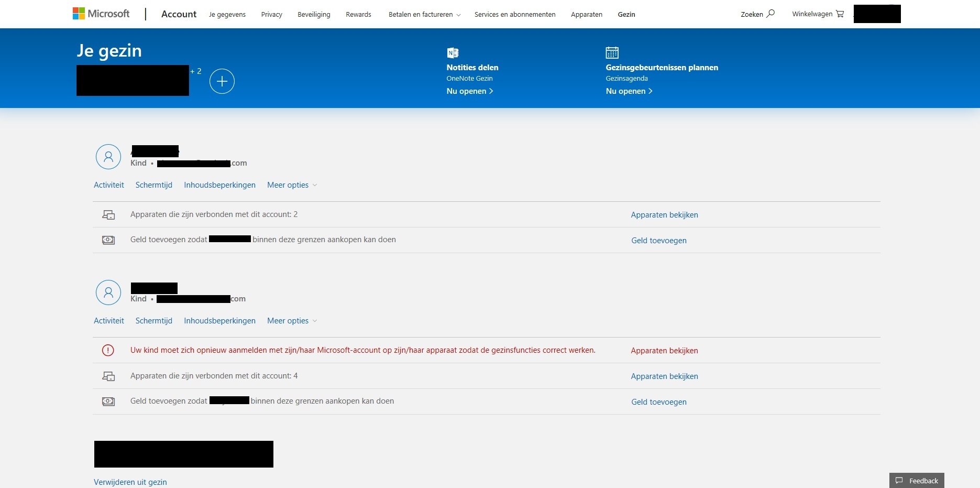The width and height of the screenshot is (980, 488).
Task: Open the Beveiliging menu item
Action: point(314,14)
